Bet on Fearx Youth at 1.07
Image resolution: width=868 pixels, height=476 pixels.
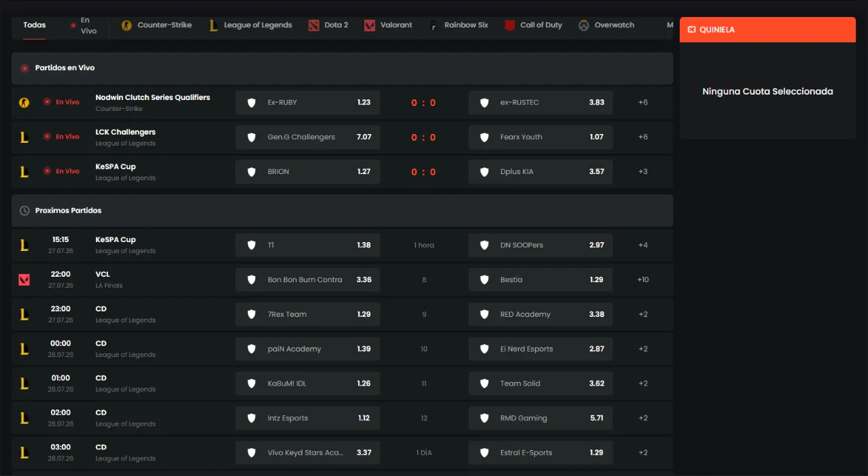tap(540, 137)
